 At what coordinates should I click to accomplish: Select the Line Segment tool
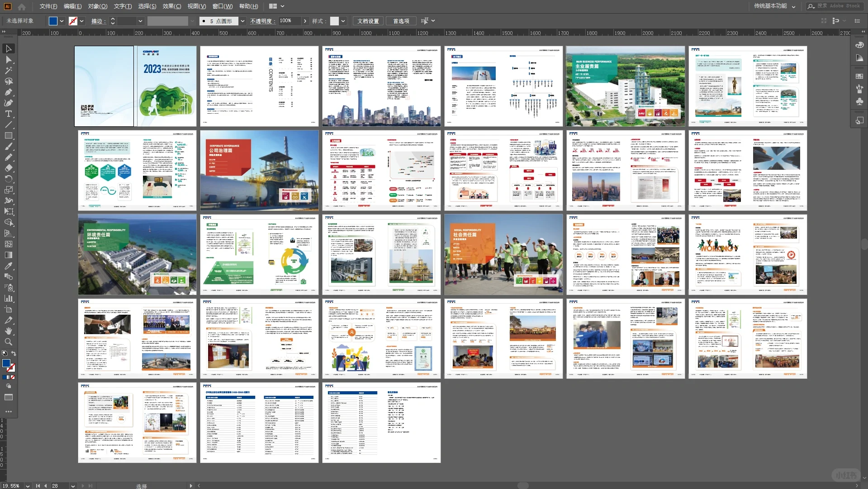click(8, 125)
